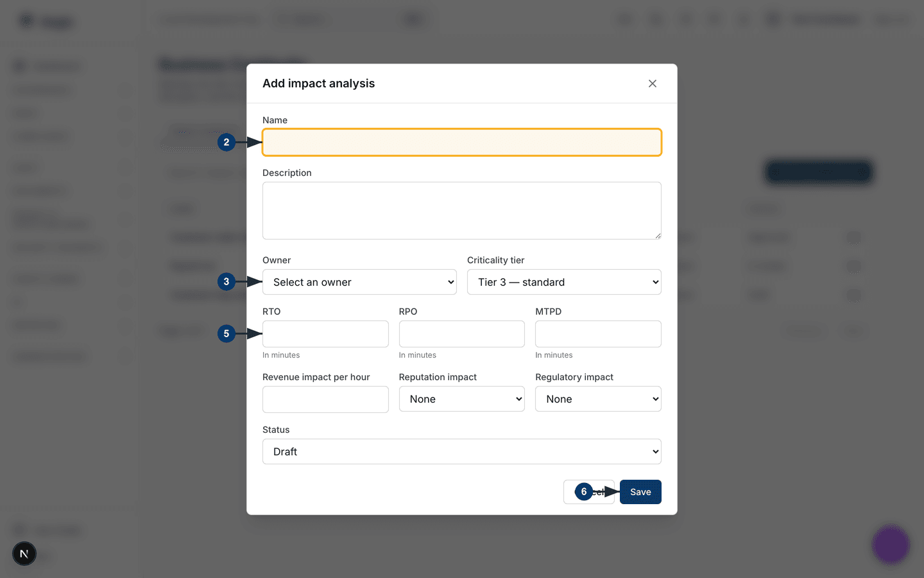Close the Add impact analysis dialog
This screenshot has width=924, height=578.
tap(653, 83)
